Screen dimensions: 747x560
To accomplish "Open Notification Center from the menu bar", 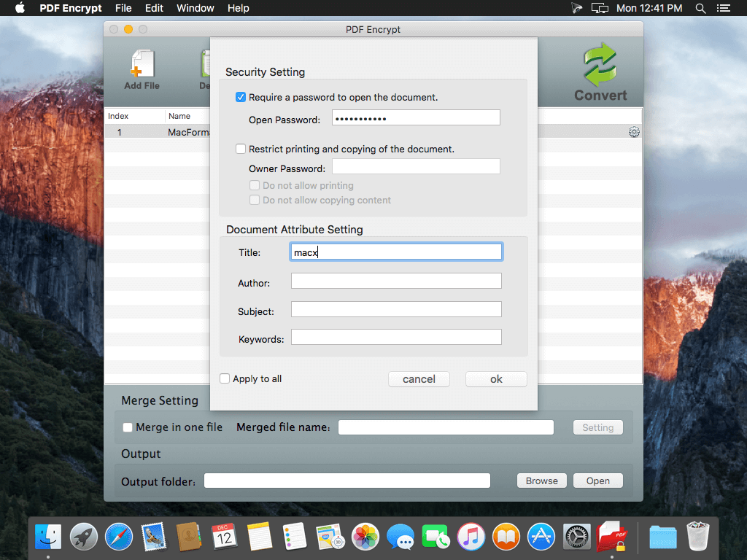I will pyautogui.click(x=723, y=8).
